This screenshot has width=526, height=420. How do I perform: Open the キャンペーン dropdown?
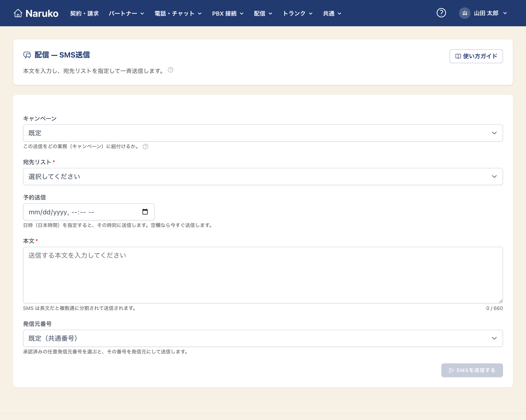coord(263,133)
